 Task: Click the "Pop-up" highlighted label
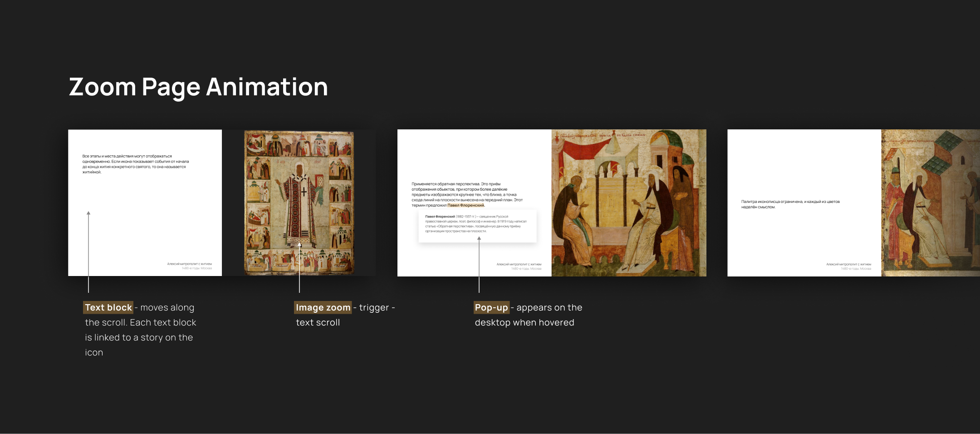(491, 307)
